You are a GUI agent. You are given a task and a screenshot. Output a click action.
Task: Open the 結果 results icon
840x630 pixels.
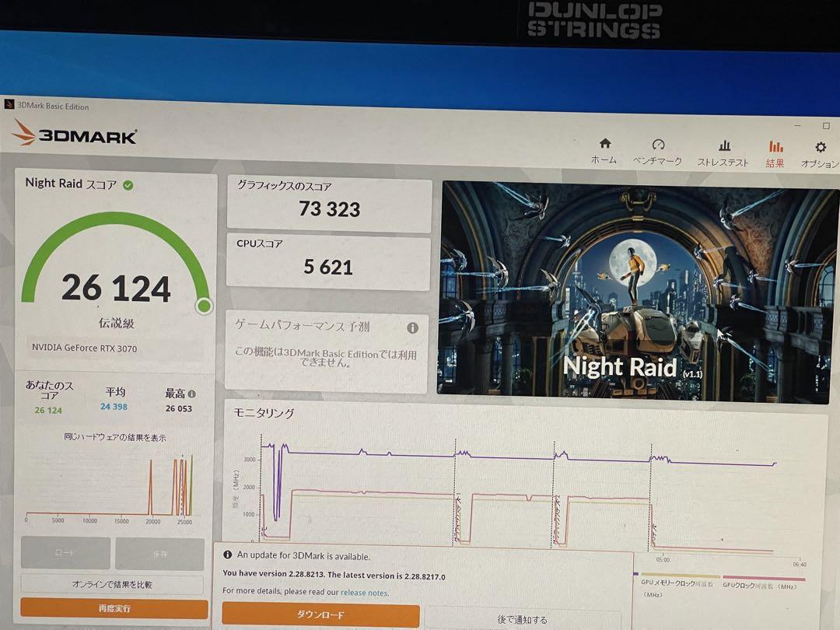coord(775,146)
